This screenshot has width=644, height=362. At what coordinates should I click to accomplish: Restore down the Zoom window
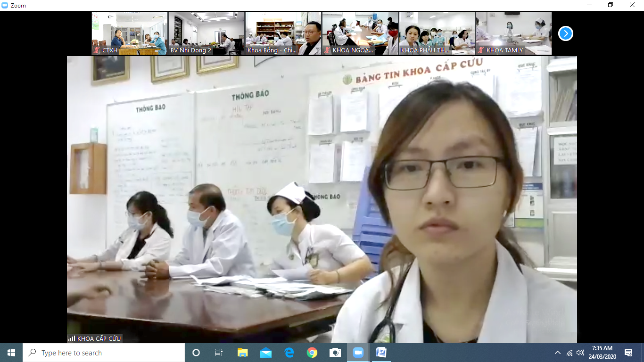point(611,5)
